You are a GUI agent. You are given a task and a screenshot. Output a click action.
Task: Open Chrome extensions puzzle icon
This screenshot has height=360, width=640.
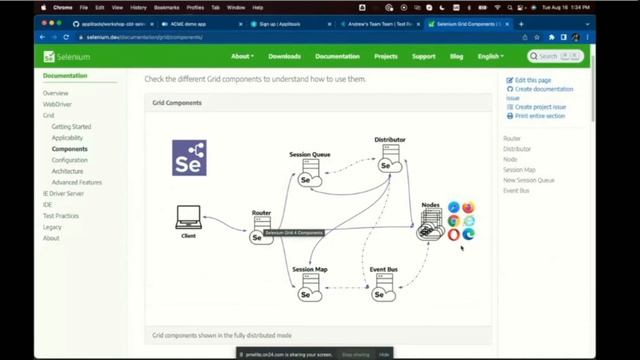tap(551, 37)
